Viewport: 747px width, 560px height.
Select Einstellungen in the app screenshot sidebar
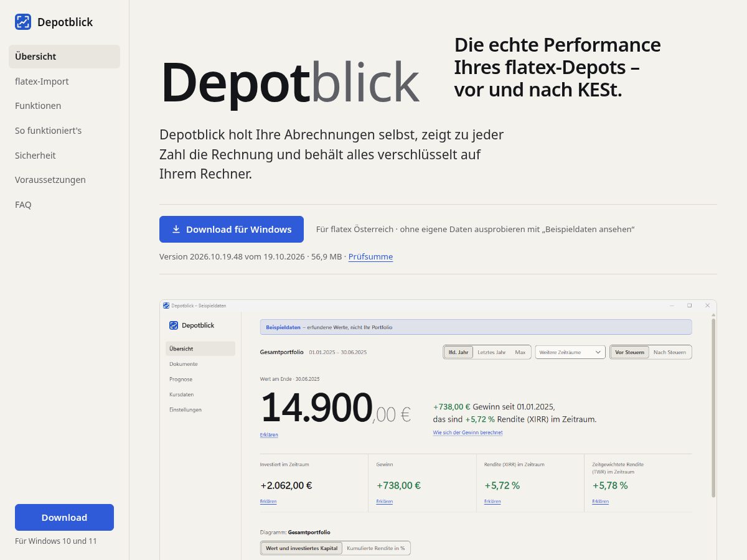coord(186,409)
